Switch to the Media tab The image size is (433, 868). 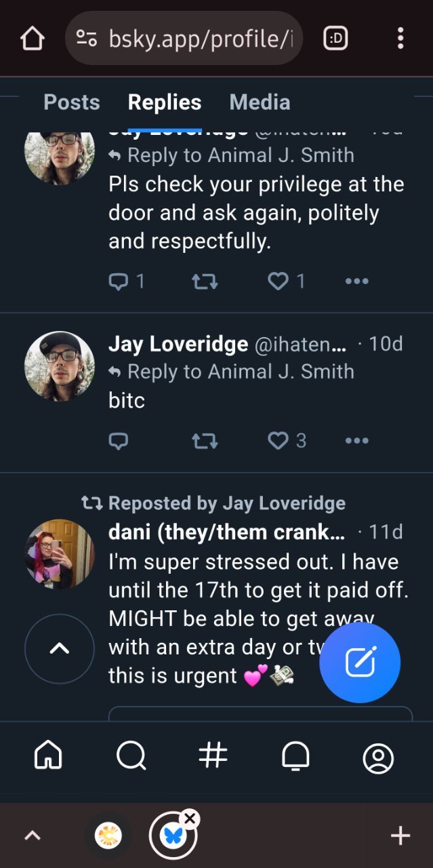(x=260, y=102)
